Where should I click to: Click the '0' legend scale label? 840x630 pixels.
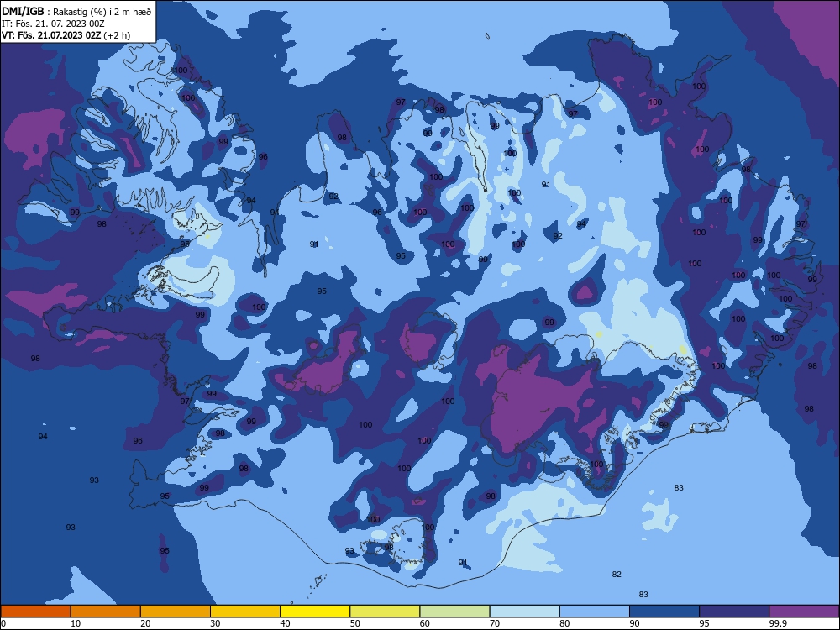tap(3, 623)
